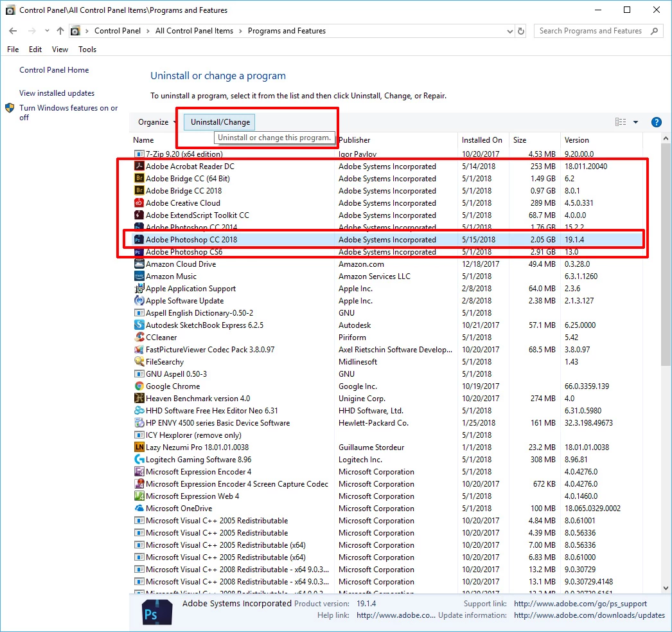This screenshot has height=632, width=672.
Task: Click the Amazon Cloud Drive icon
Action: [x=139, y=264]
